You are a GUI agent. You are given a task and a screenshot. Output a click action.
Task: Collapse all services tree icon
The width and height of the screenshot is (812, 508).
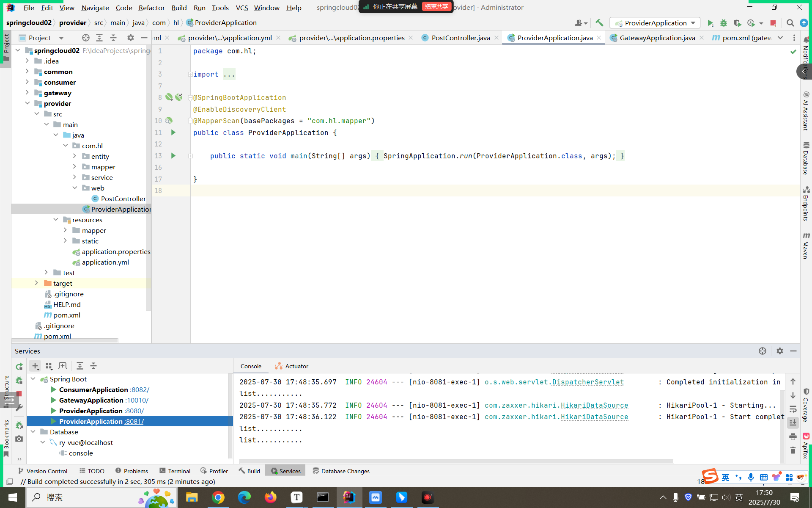click(x=93, y=366)
